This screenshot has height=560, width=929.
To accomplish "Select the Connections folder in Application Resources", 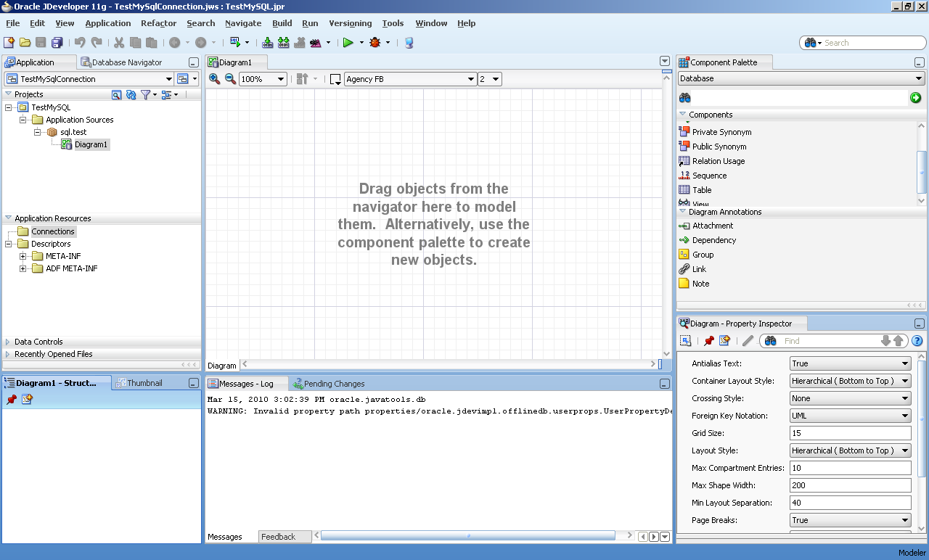I will 52,231.
